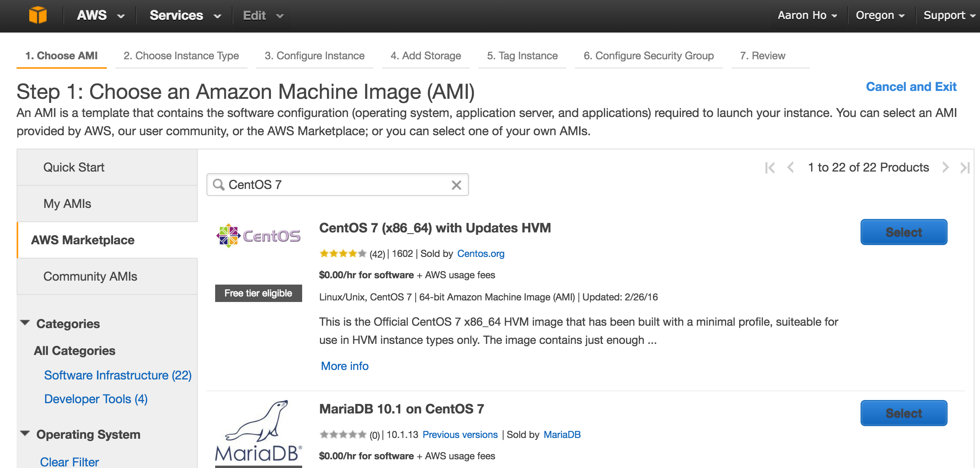
Task: Click the search magnifier icon
Action: coord(218,185)
